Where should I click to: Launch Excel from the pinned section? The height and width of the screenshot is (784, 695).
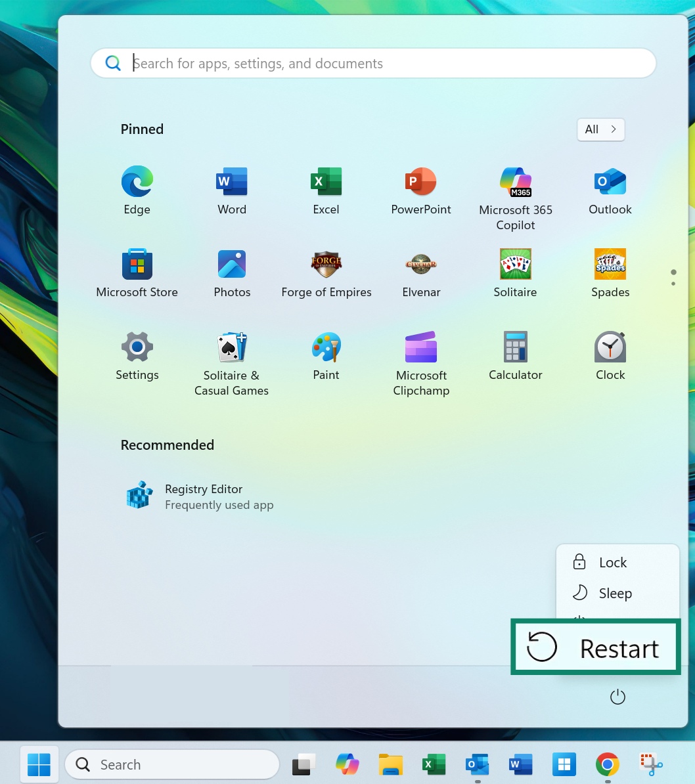click(326, 190)
